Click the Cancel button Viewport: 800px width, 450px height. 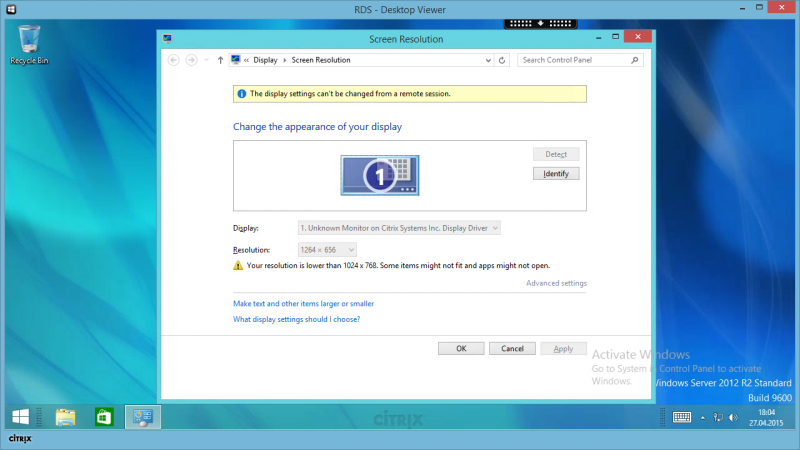coord(512,348)
